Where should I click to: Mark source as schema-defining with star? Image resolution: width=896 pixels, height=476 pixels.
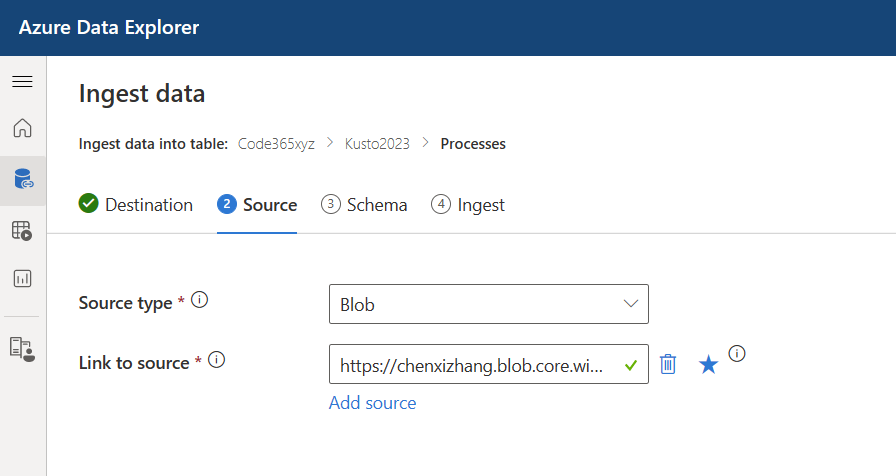tap(708, 364)
